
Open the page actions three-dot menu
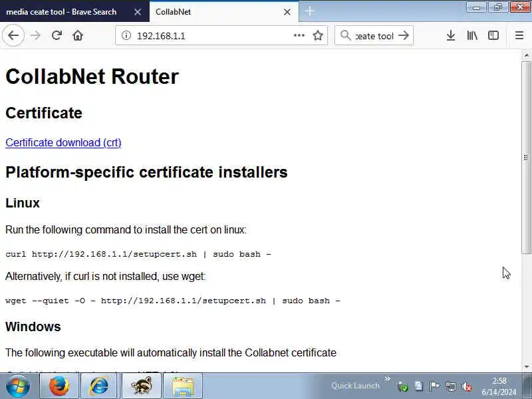click(x=299, y=35)
